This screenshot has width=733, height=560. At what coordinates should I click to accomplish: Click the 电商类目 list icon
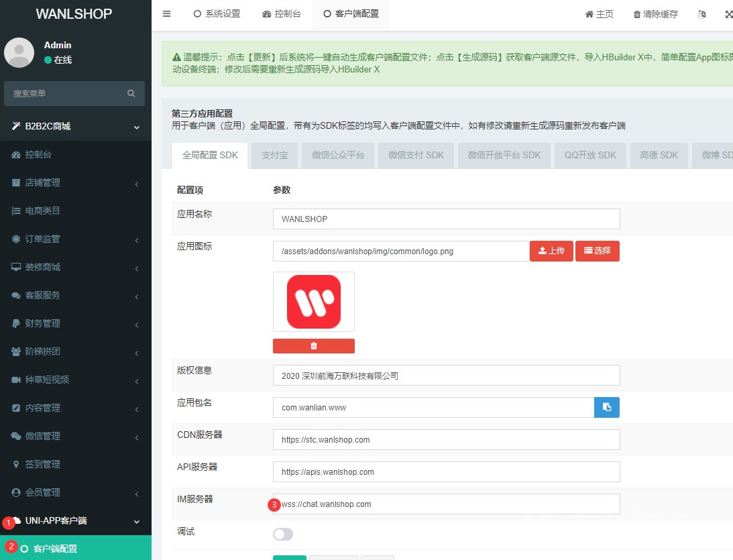(x=16, y=211)
